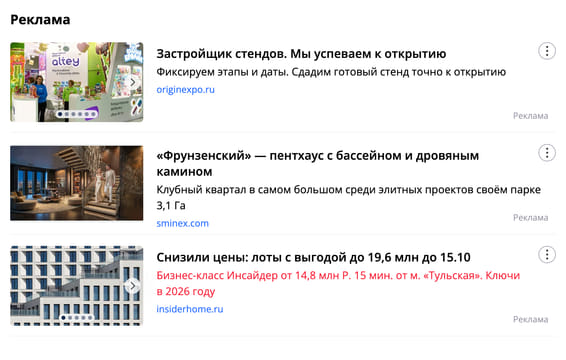This screenshot has width=566, height=360.
Task: Click 'Реклама' label in originexpo.ru ad
Action: (x=531, y=116)
